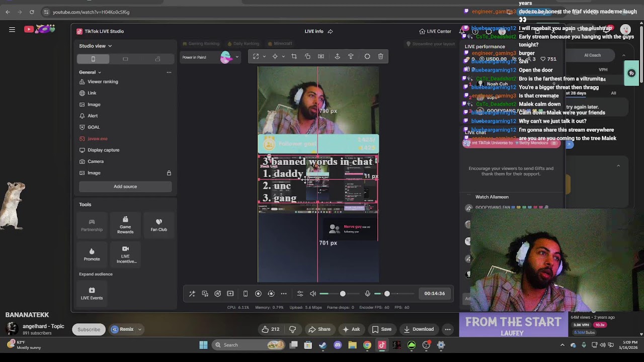Open the Minecraft tab
The height and width of the screenshot is (362, 644).
pos(280,44)
